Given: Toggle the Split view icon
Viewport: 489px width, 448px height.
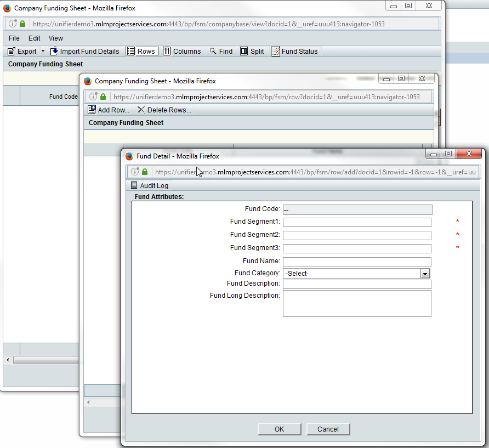Looking at the screenshot, I should point(244,51).
